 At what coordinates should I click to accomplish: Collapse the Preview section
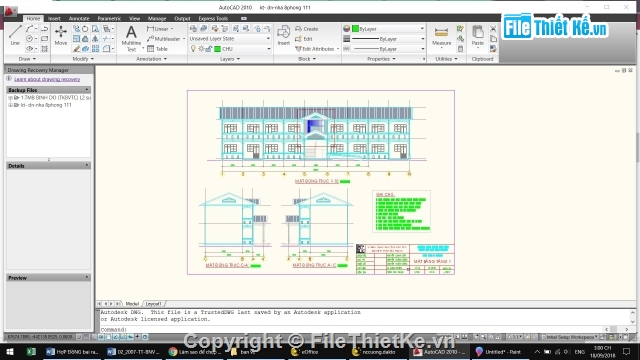87,278
